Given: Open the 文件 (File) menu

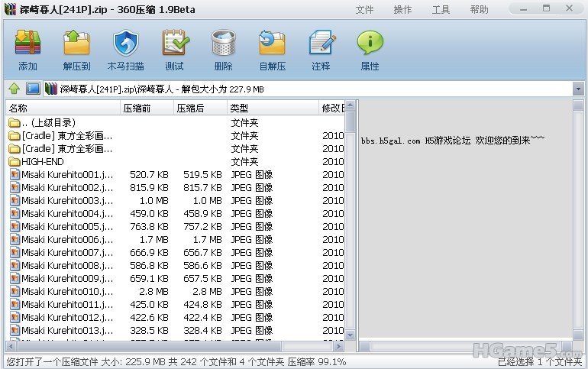Looking at the screenshot, I should pyautogui.click(x=364, y=9).
